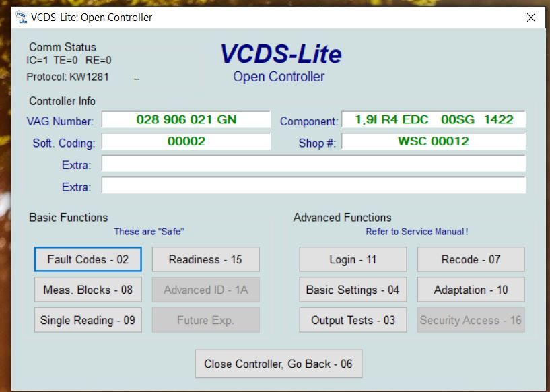The image size is (550, 392).
Task: Open Fault Codes - 02
Action: coord(88,259)
